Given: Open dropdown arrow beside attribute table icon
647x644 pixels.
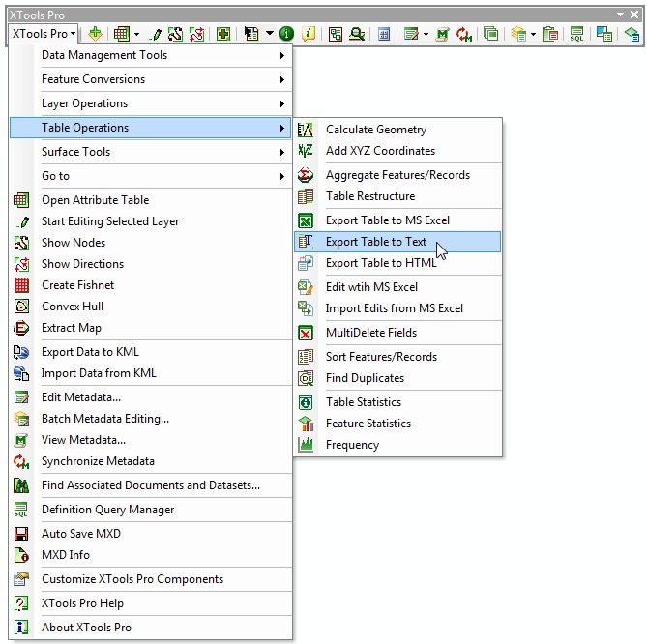Looking at the screenshot, I should [x=136, y=34].
